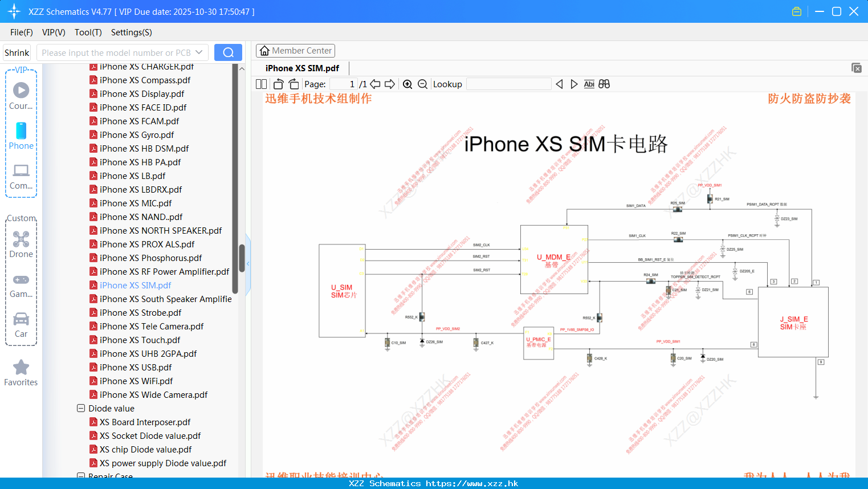Rotate page clockwise

coord(294,84)
